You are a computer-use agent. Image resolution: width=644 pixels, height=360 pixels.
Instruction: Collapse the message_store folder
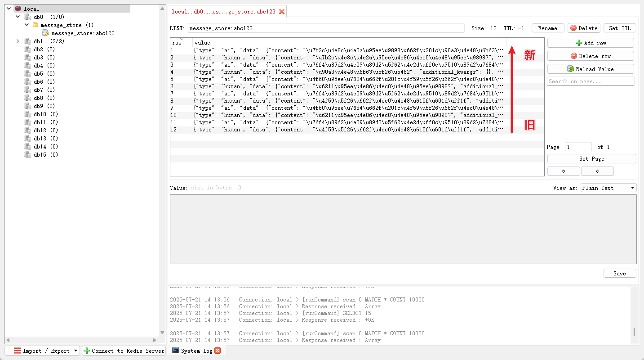click(x=27, y=25)
